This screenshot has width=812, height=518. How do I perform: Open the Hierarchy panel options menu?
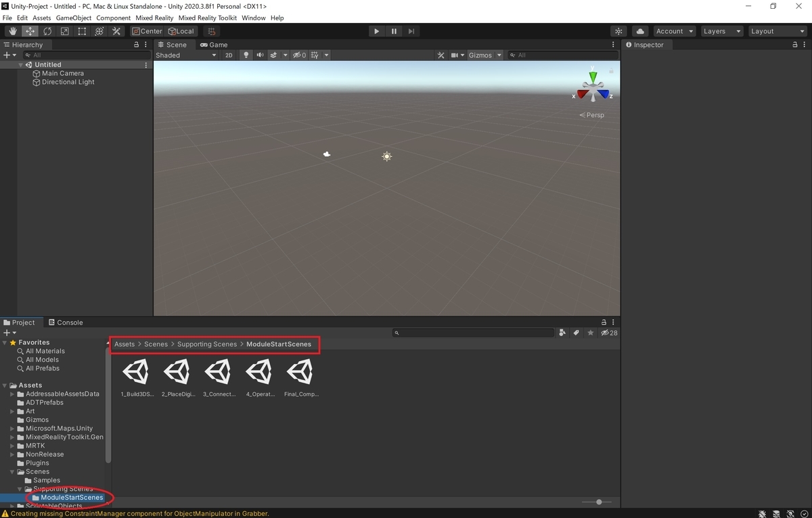pyautogui.click(x=146, y=45)
